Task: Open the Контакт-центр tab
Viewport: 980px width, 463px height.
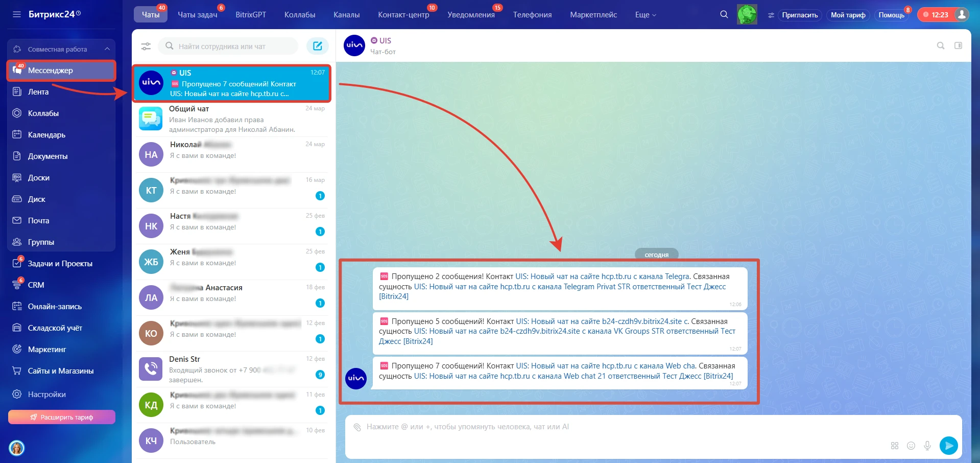Action: click(x=403, y=15)
